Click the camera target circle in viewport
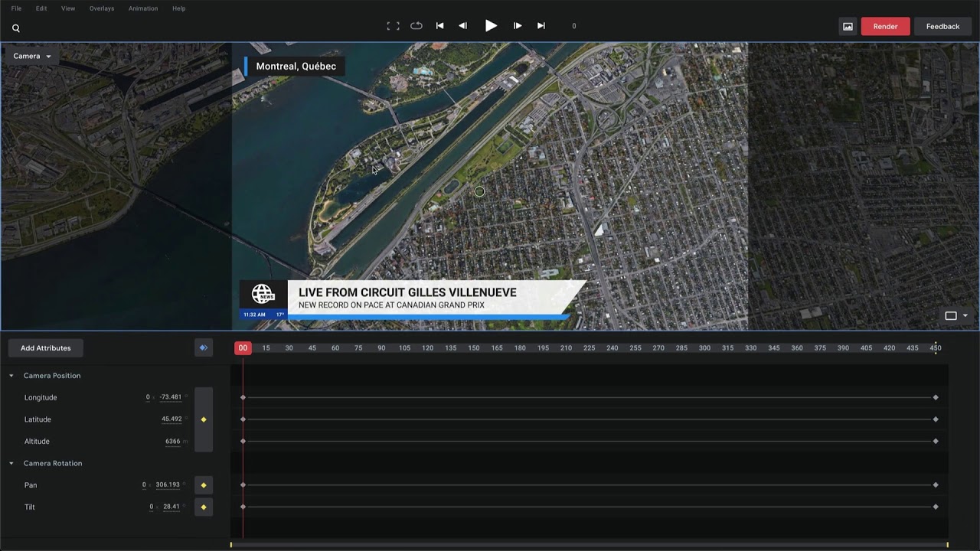The height and width of the screenshot is (551, 980). click(479, 191)
